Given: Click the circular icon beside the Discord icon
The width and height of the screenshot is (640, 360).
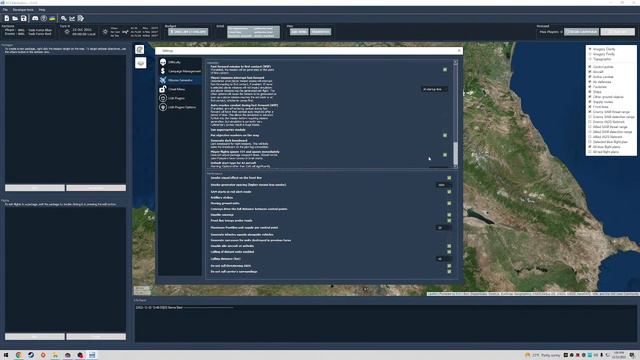Looking at the screenshot, I should [44, 18].
